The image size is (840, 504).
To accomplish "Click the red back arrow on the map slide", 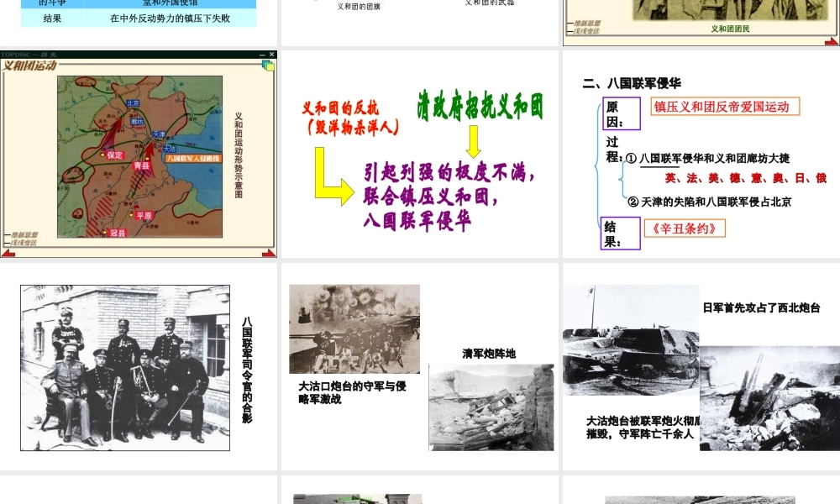I will 8,253.
